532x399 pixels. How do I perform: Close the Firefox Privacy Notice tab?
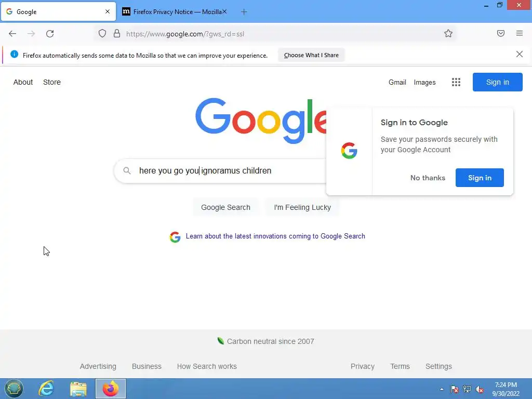[x=224, y=11]
